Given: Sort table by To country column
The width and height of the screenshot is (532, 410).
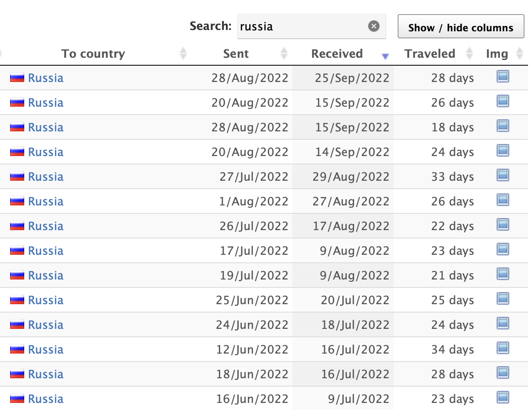Looking at the screenshot, I should click(93, 54).
